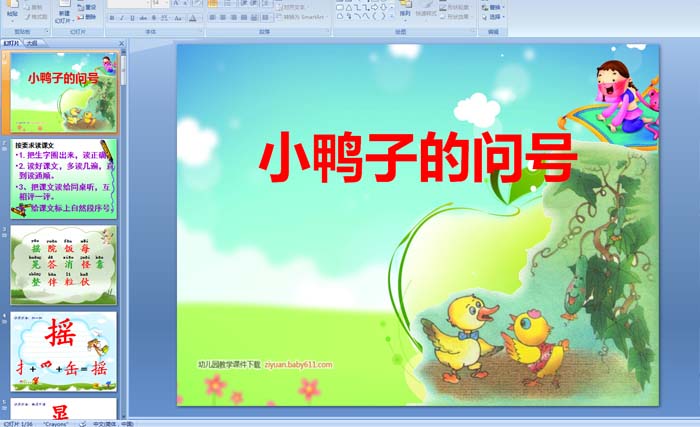Viewport: 700px width, 427px height.
Task: Center text in paragraph group
Action: [x=222, y=17]
